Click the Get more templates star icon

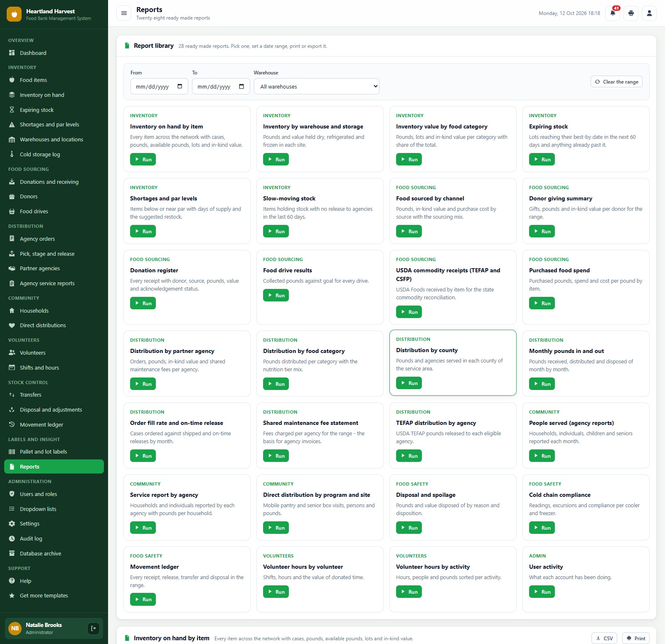[x=12, y=595]
